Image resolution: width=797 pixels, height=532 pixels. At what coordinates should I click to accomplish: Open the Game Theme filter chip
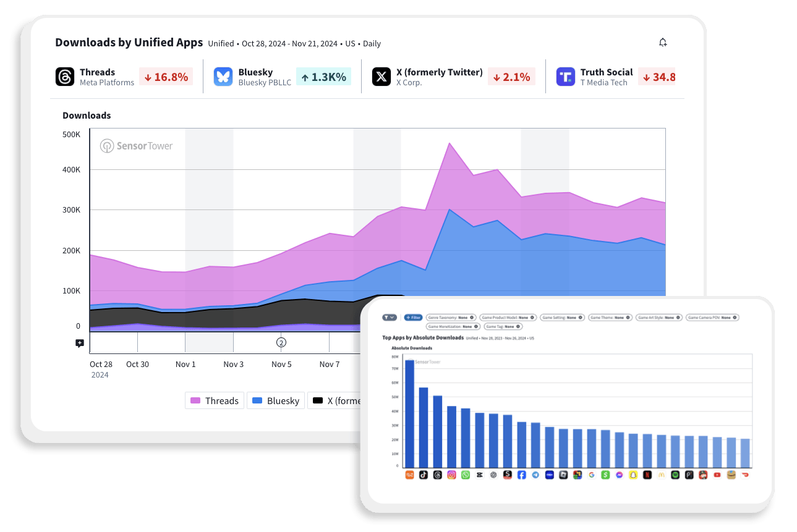point(610,318)
